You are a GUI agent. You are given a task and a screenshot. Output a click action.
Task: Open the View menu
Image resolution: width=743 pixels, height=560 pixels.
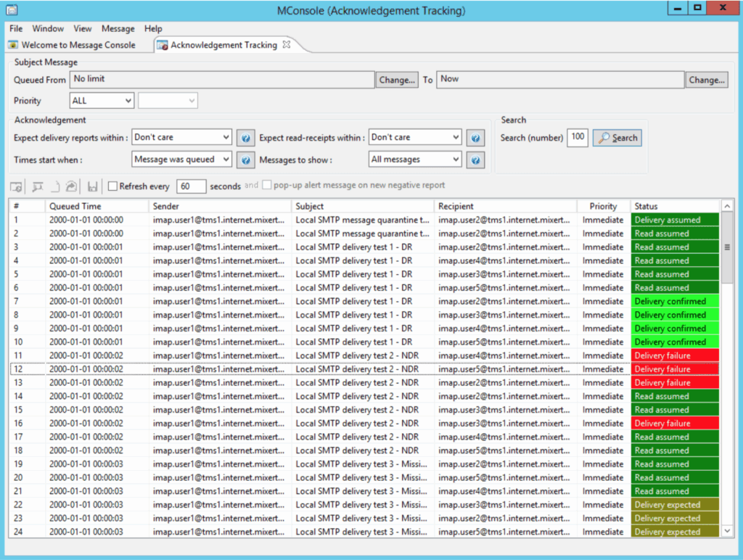tap(83, 28)
